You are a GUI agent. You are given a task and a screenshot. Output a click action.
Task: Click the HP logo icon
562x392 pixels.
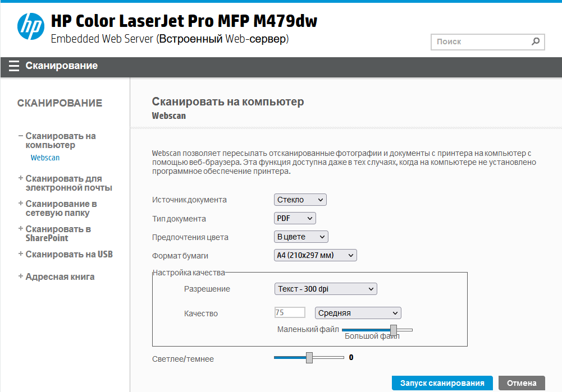31,26
